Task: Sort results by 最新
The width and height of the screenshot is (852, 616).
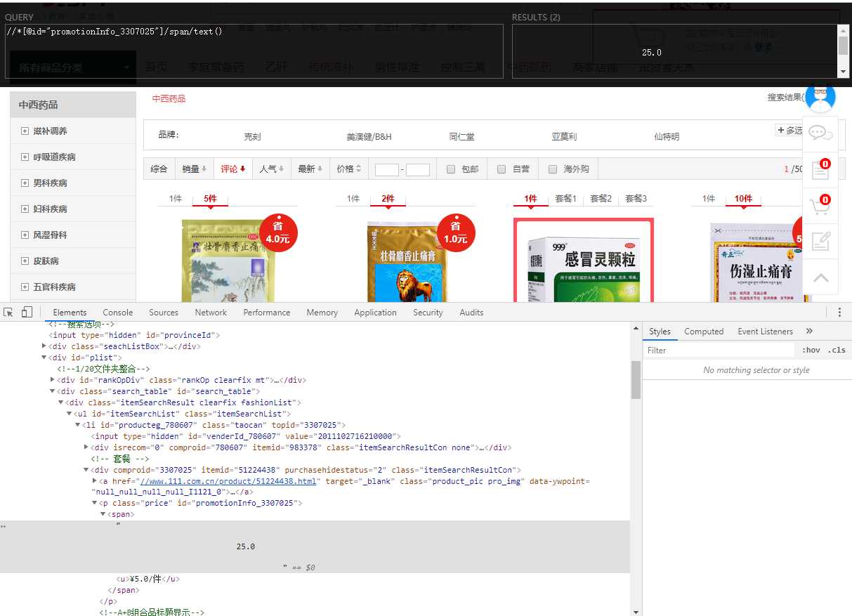Action: 310,169
